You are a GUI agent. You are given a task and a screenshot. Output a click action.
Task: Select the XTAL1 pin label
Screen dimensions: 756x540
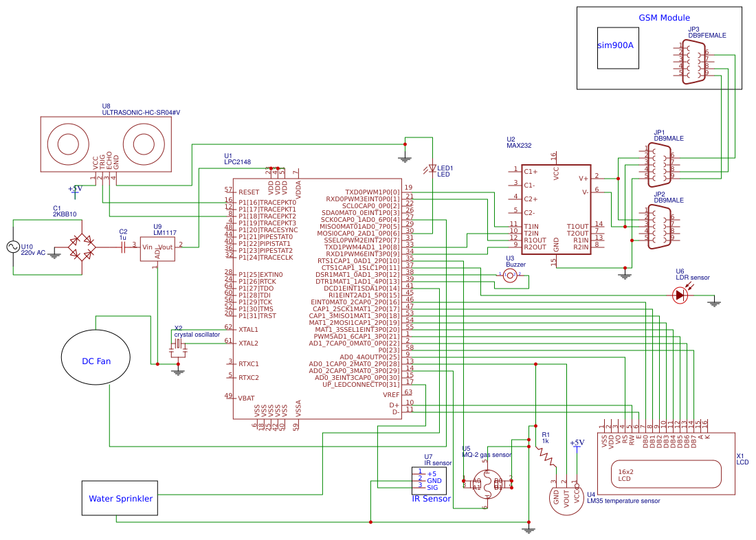click(x=248, y=330)
